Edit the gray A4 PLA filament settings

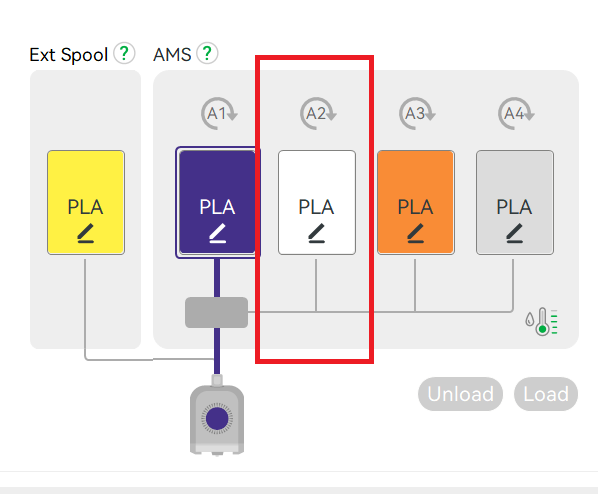(x=514, y=233)
